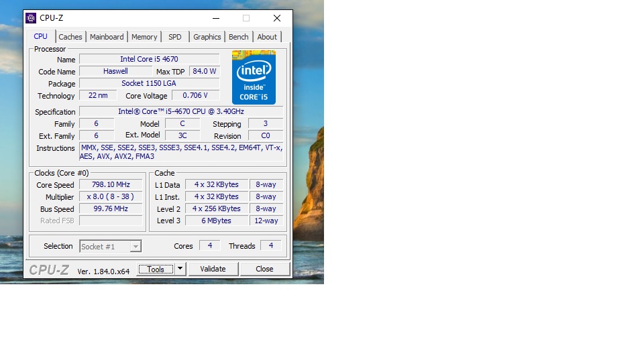644x362 pixels.
Task: Click the version text 'Ver. 1.84.0.x64'
Action: click(x=103, y=271)
